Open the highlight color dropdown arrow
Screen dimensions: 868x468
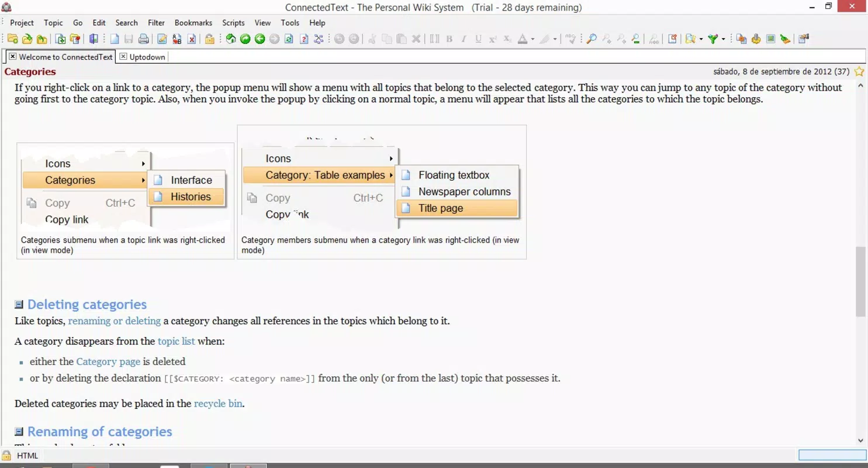[x=555, y=39]
